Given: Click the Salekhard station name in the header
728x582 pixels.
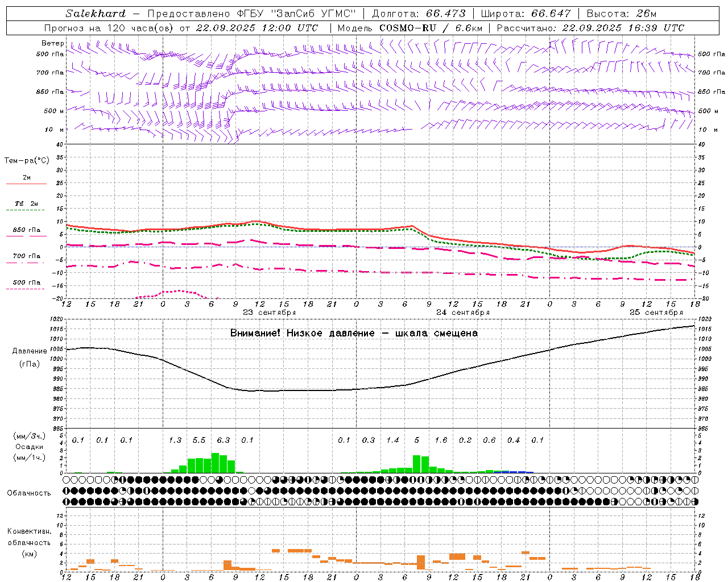Looking at the screenshot, I should (x=95, y=14).
